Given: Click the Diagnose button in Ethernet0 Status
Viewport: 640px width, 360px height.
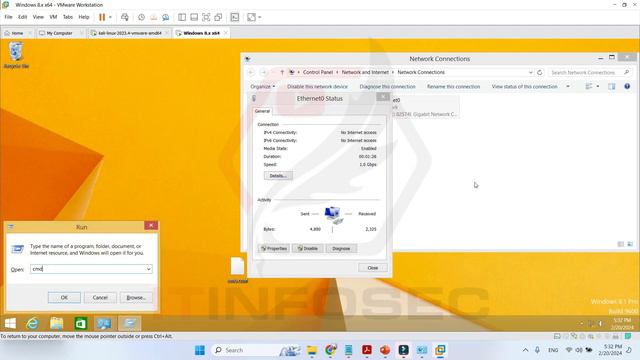Looking at the screenshot, I should (x=341, y=249).
